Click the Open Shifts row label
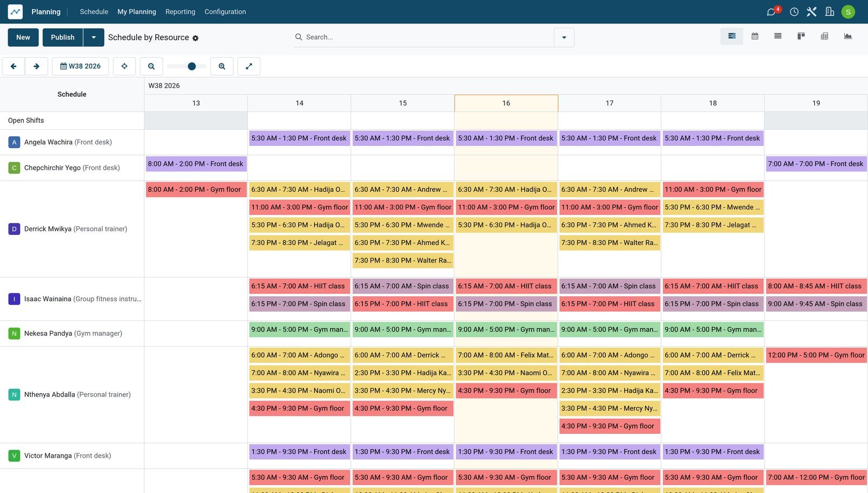 point(26,120)
